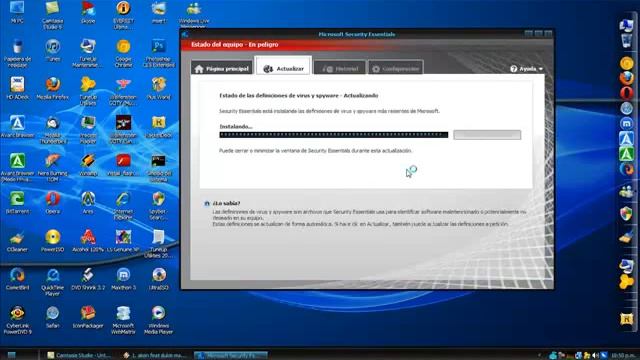Open the CyberLink PowerDVD 9 shortcut
Image resolution: width=640 pixels, height=360 pixels.
point(17,320)
